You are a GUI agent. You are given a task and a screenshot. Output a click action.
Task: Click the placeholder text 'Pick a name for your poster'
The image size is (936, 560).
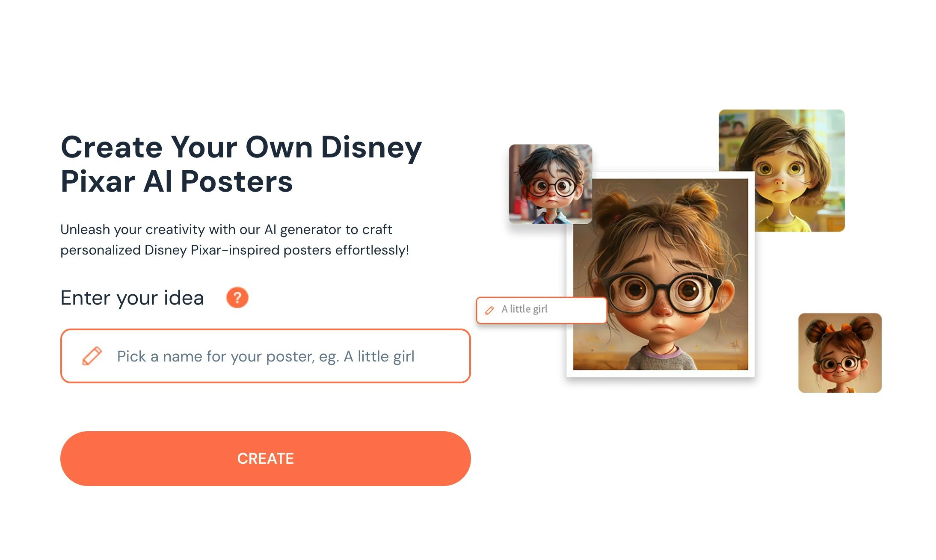(x=216, y=356)
